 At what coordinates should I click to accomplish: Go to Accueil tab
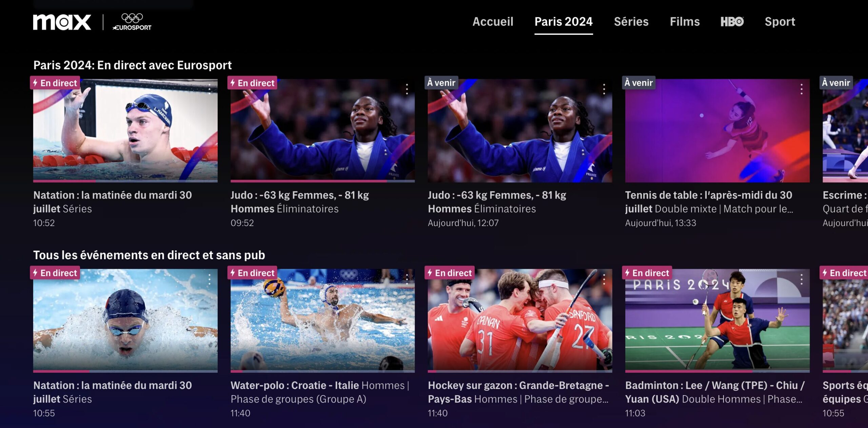[x=493, y=22]
